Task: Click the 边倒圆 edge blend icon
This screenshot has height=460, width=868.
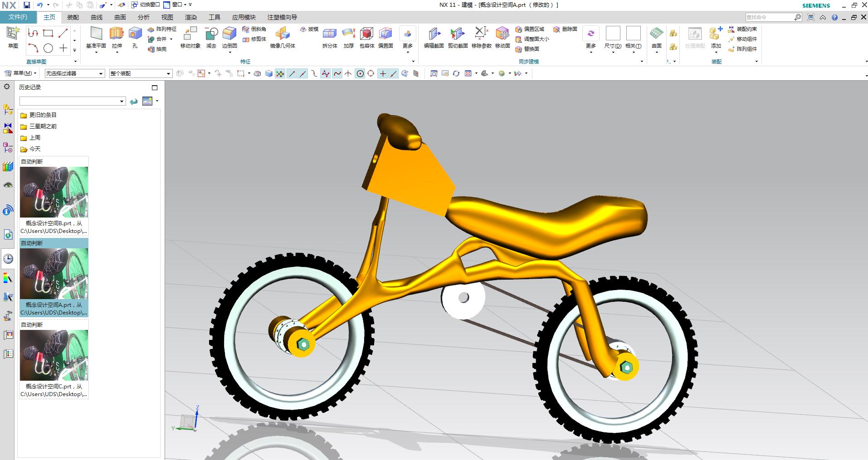Action: point(229,33)
